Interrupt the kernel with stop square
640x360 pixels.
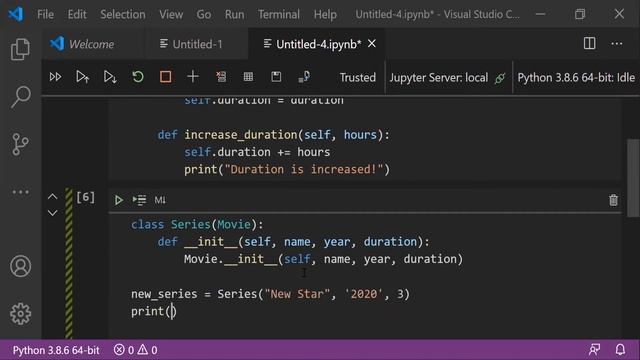165,77
